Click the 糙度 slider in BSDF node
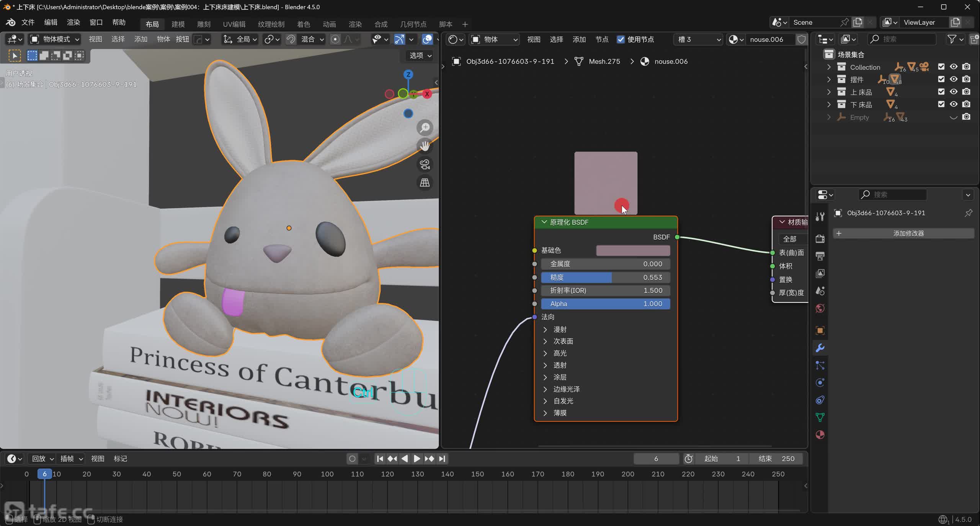This screenshot has width=980, height=526. click(x=605, y=277)
